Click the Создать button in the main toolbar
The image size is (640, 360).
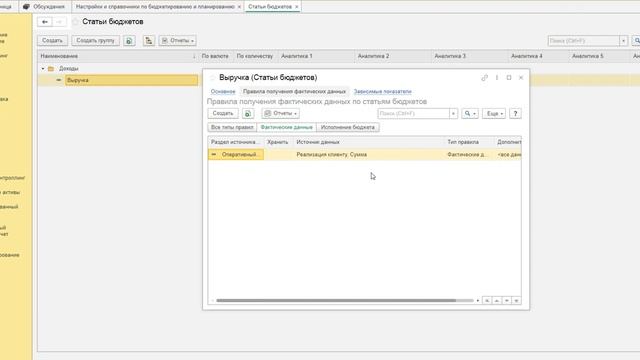pos(52,40)
